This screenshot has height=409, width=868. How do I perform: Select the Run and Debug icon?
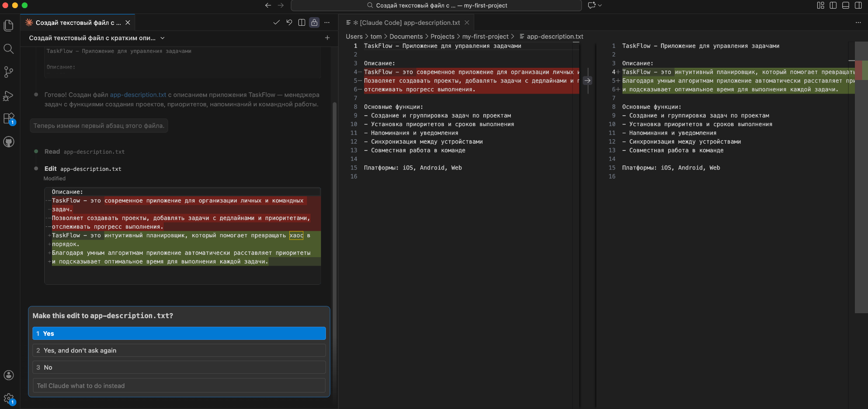point(9,96)
